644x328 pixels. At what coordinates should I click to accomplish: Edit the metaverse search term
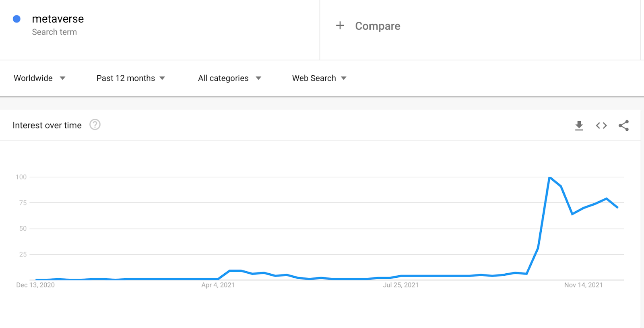pos(58,19)
